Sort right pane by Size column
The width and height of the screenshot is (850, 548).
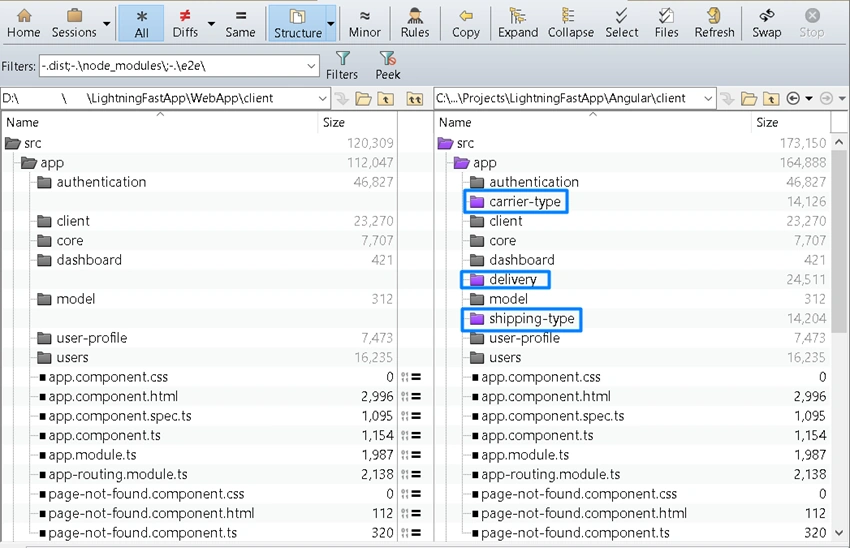click(790, 123)
